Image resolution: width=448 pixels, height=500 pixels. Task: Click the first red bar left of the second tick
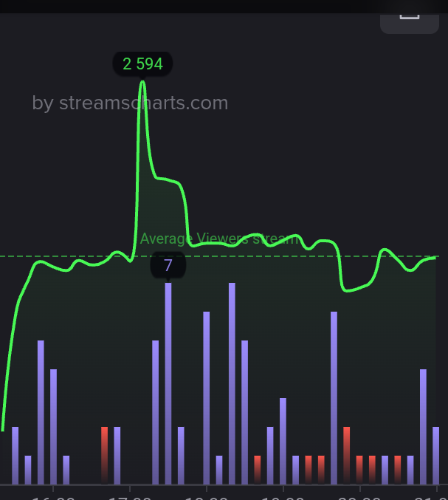point(104,456)
